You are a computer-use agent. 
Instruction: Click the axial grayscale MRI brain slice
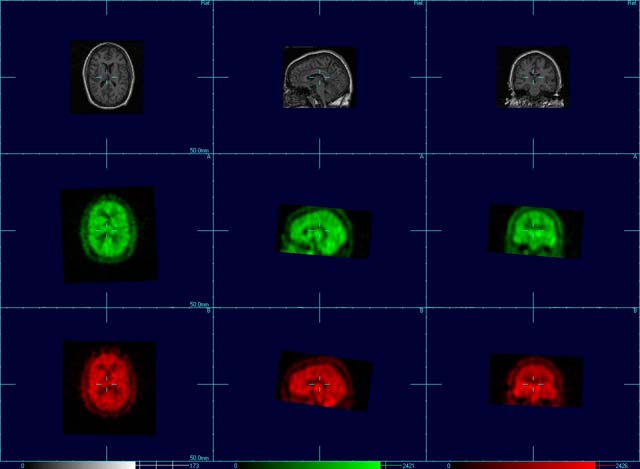click(107, 76)
